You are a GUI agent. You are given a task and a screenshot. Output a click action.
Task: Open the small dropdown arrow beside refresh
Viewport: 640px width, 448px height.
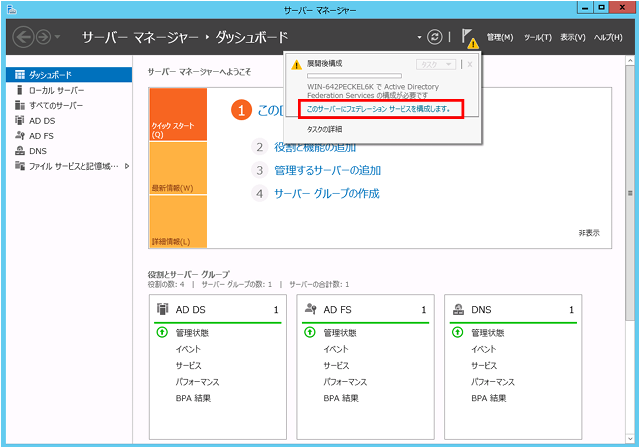coord(419,38)
